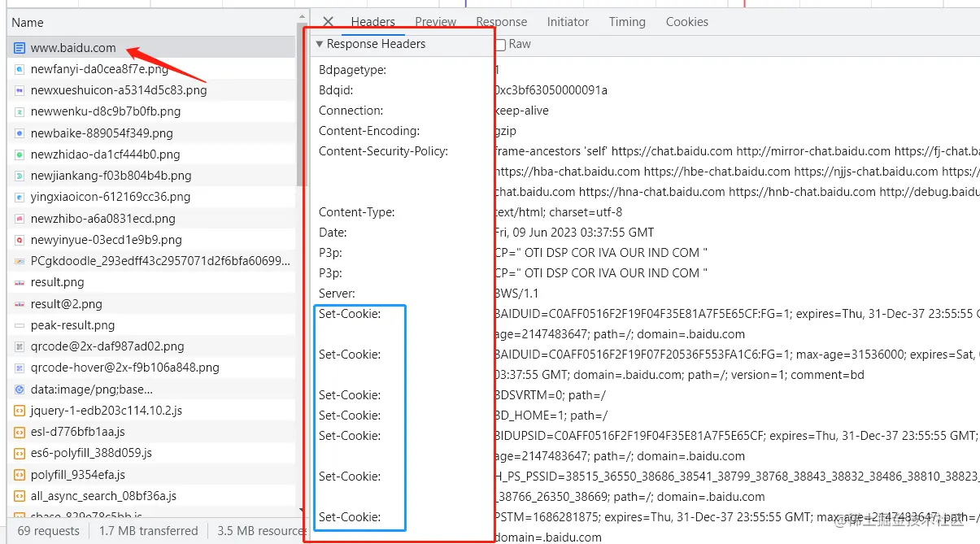The image size is (980, 544).
Task: Click the script icon for es6-polyfill_388d059.js
Action: 20,453
